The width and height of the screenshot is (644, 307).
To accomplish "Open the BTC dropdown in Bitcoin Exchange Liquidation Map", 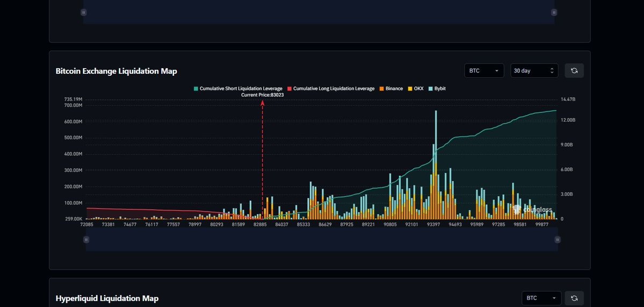I will [x=484, y=70].
